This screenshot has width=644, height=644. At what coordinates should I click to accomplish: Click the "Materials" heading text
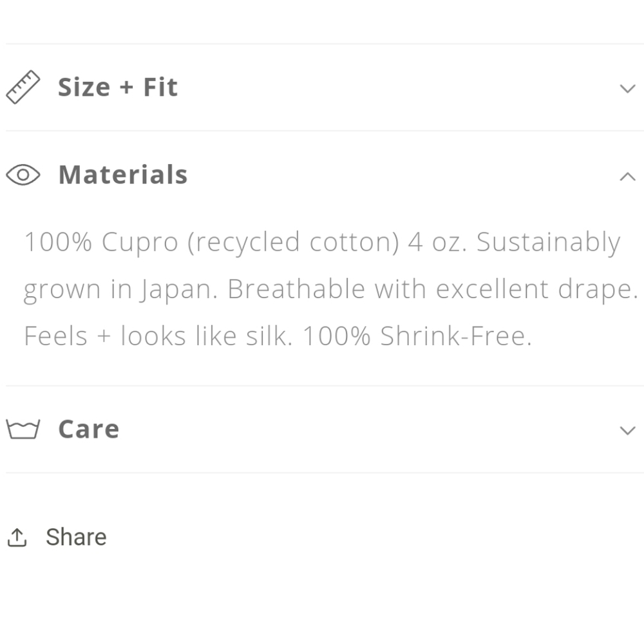coord(123,175)
